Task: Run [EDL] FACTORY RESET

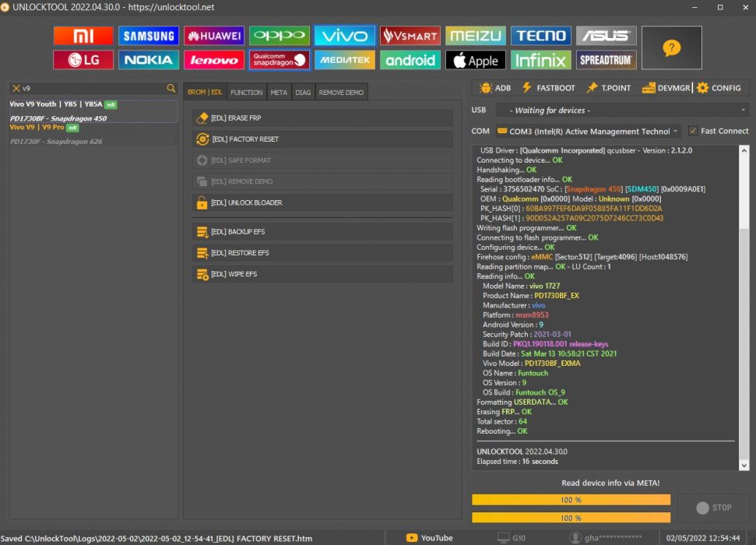Action: click(x=322, y=139)
